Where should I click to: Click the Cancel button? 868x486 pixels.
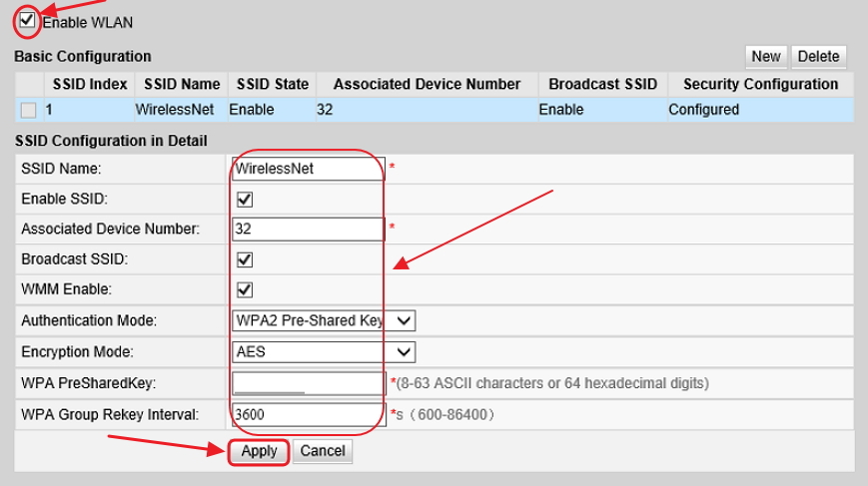[x=323, y=451]
